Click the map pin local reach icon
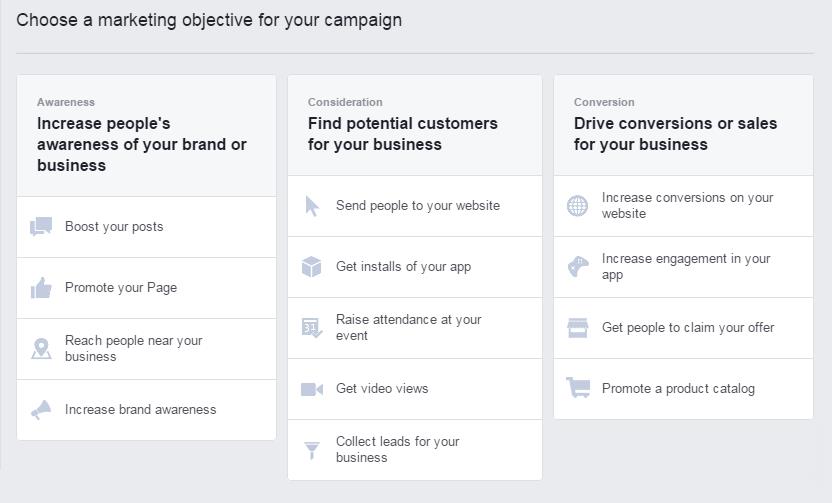The width and height of the screenshot is (832, 503). click(x=41, y=349)
